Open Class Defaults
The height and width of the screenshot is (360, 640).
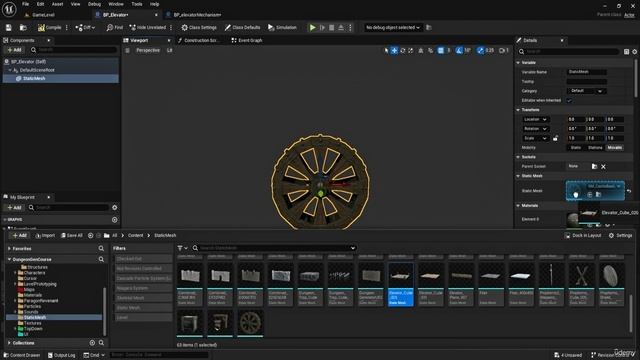(x=242, y=27)
